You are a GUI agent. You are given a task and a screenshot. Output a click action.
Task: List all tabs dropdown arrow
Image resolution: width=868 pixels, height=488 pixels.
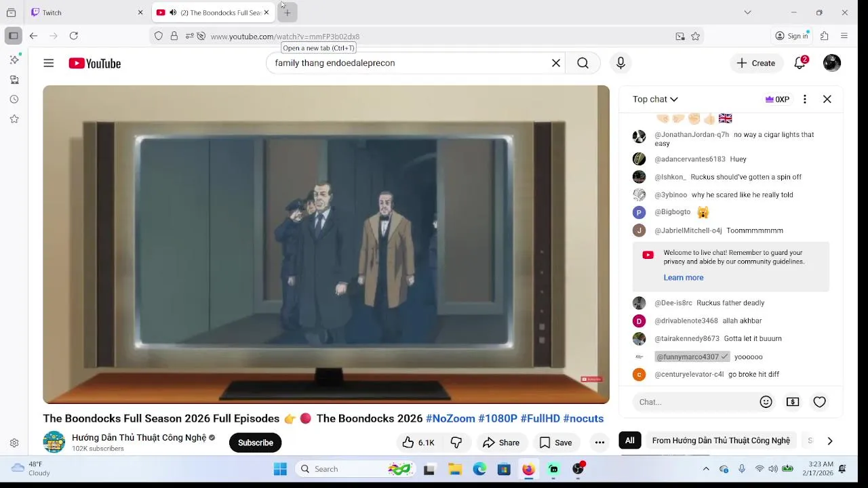pyautogui.click(x=747, y=12)
